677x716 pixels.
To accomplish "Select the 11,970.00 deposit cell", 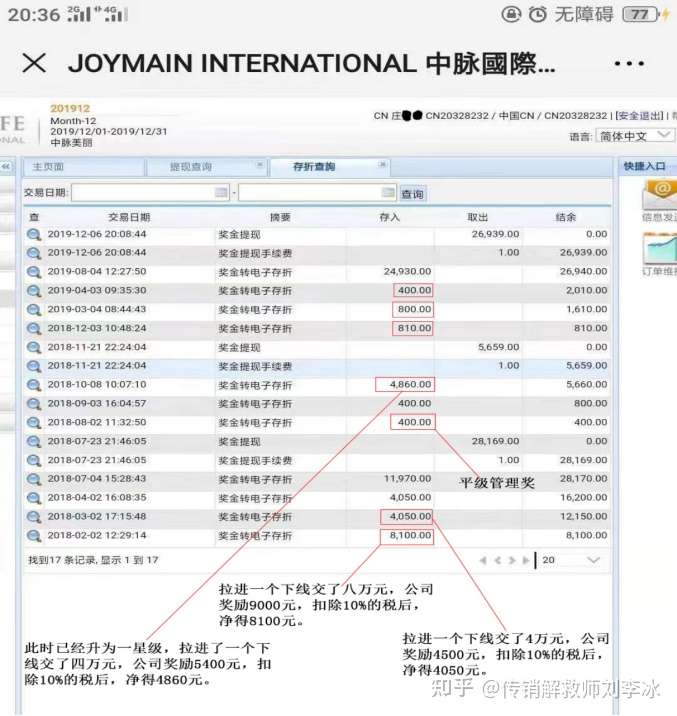I will (x=407, y=479).
